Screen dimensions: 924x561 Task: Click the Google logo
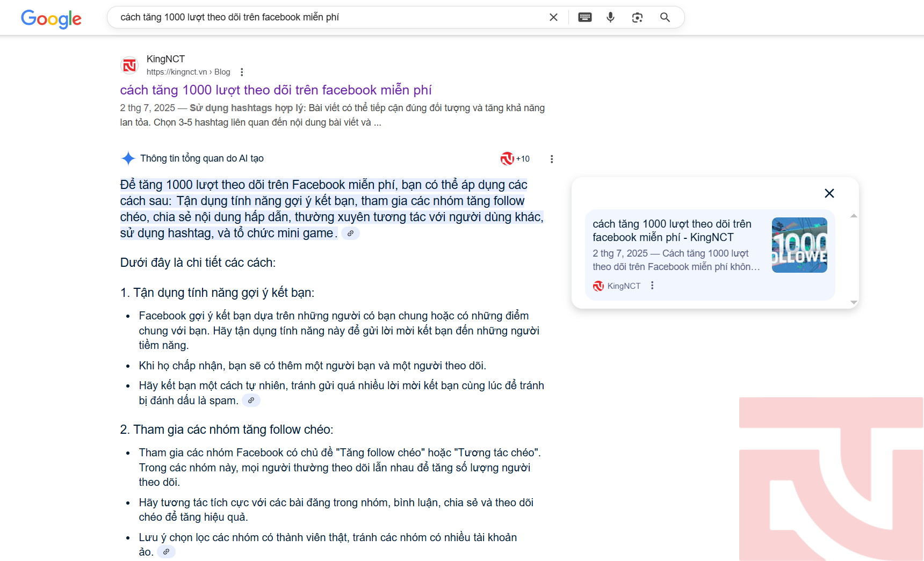[51, 19]
